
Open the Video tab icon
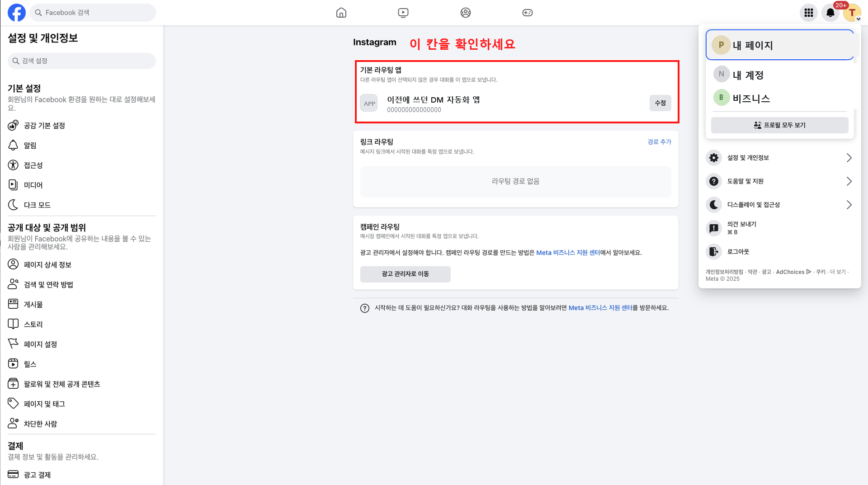[x=403, y=13]
